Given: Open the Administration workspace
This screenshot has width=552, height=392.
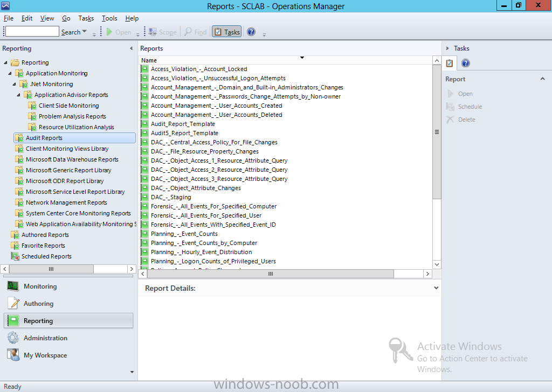Looking at the screenshot, I should [68, 338].
